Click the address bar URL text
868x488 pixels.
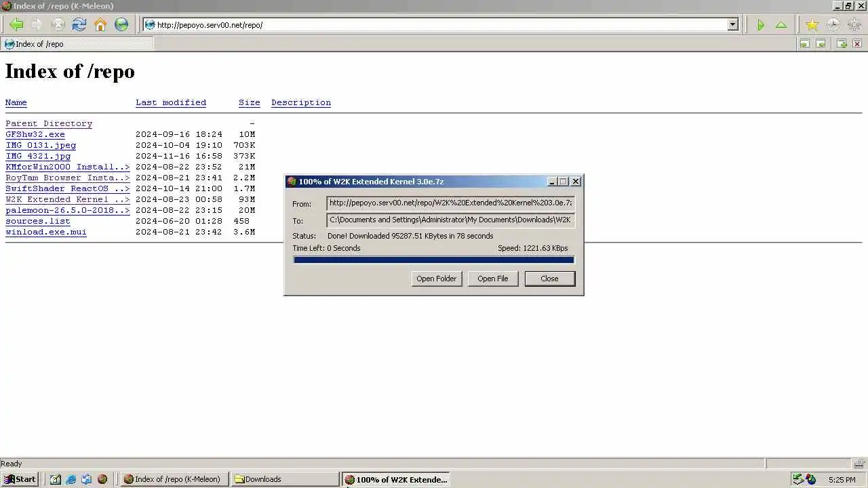click(x=210, y=25)
